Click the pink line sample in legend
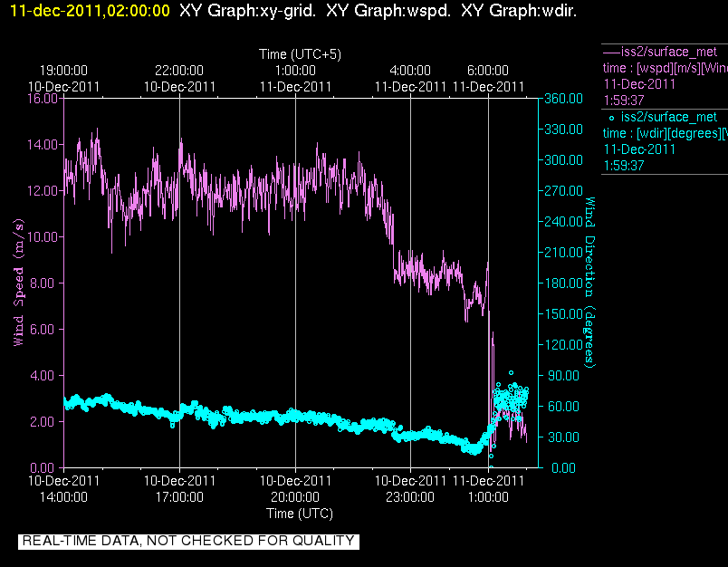 coord(611,52)
